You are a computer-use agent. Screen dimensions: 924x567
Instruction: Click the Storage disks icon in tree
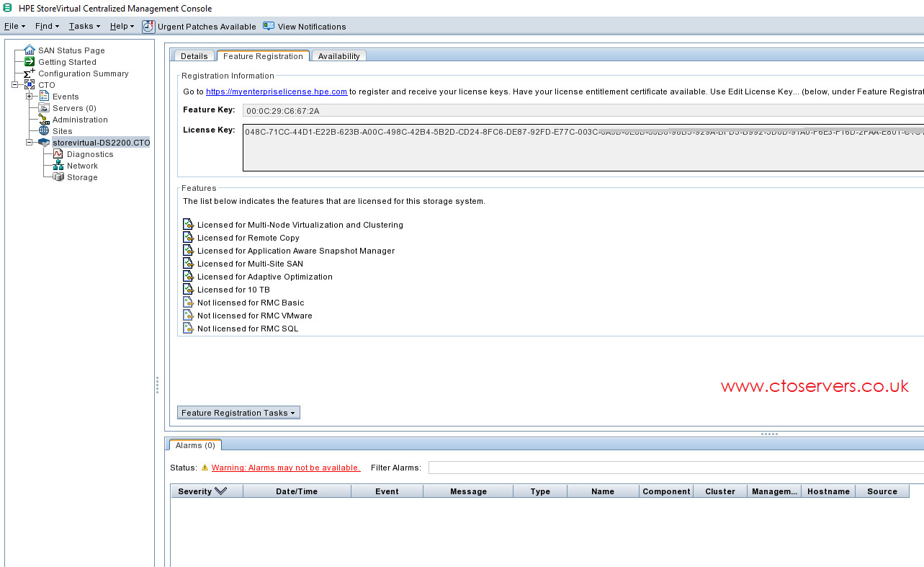pyautogui.click(x=58, y=177)
